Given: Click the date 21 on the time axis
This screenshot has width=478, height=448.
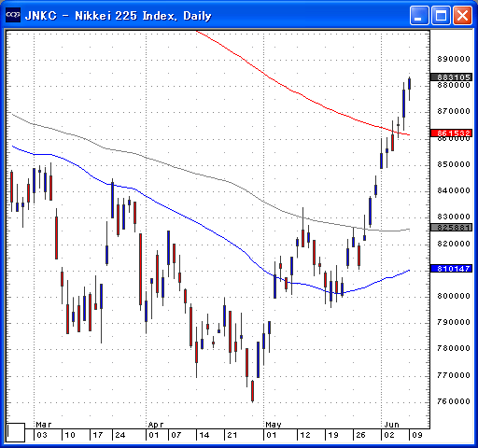Looking at the screenshot, I should (232, 435).
